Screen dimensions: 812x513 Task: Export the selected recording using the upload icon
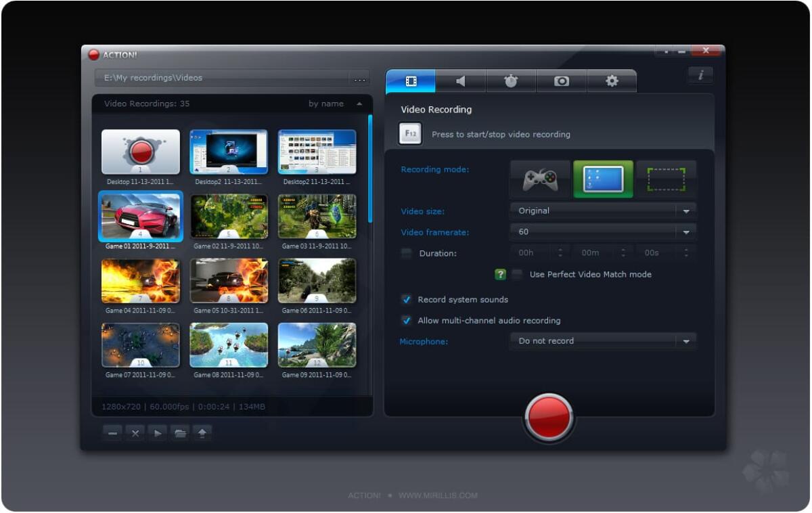202,432
